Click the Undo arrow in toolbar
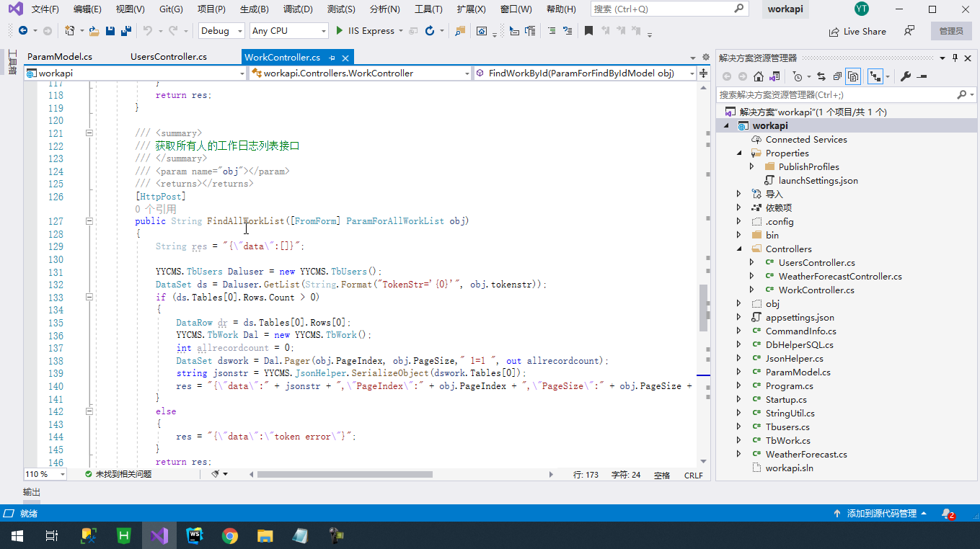This screenshot has height=549, width=980. (x=147, y=31)
